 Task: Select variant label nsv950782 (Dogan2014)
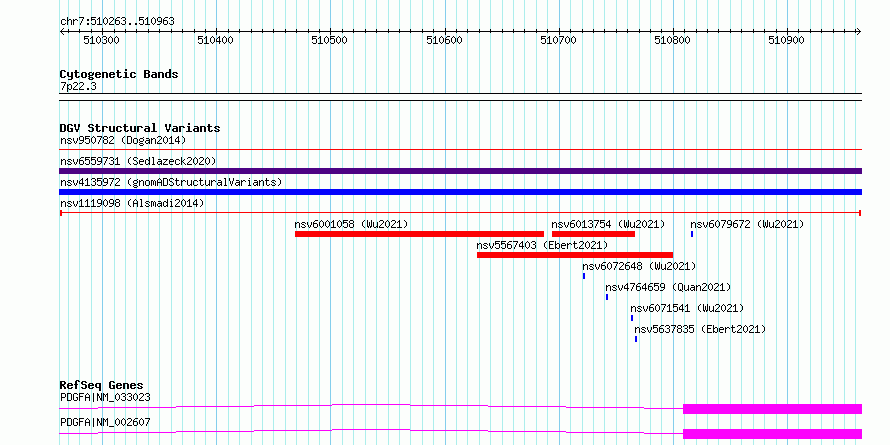123,140
